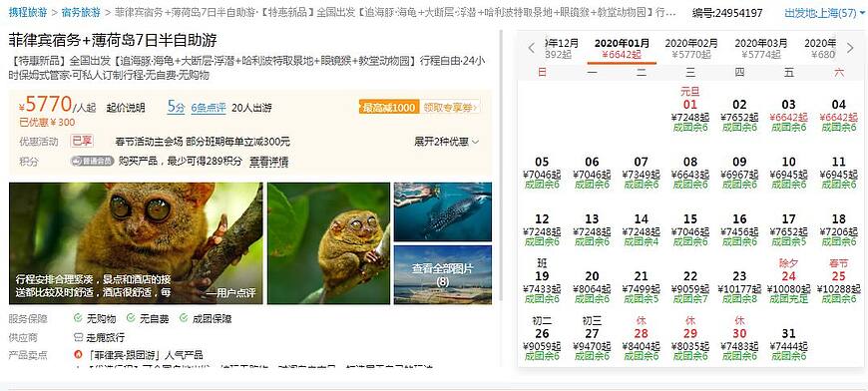Viewport: 868px width, 391px height.
Task: Open the 5分 rating link
Action: click(x=176, y=107)
